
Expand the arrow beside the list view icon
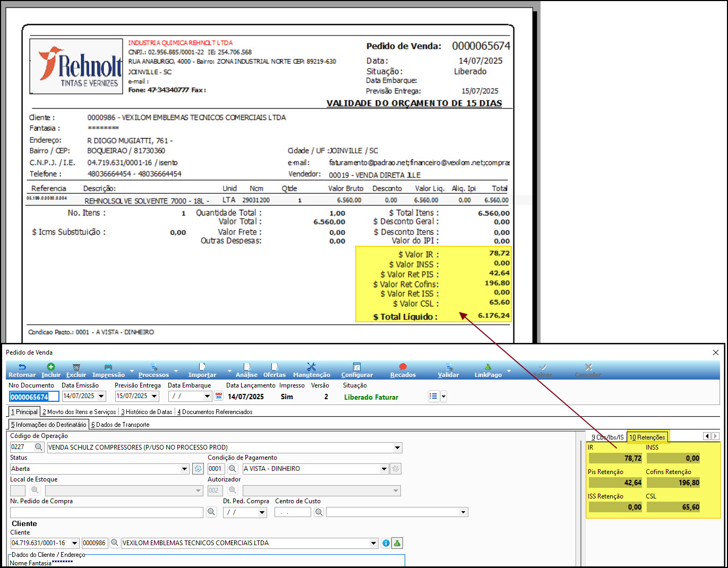pyautogui.click(x=443, y=396)
